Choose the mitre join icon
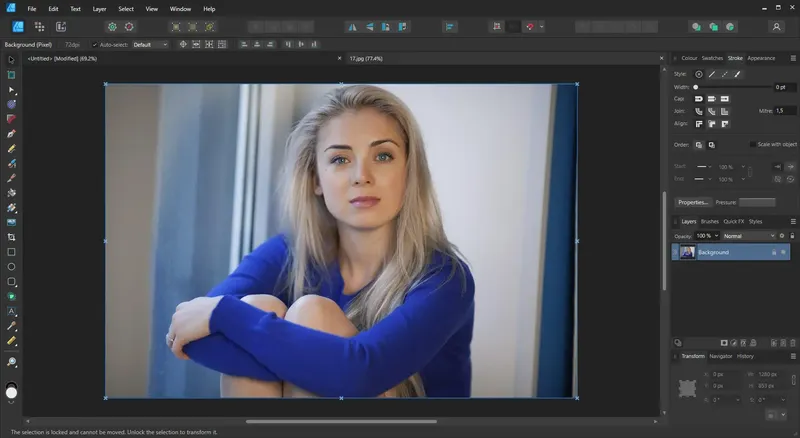The height and width of the screenshot is (438, 800). point(724,111)
